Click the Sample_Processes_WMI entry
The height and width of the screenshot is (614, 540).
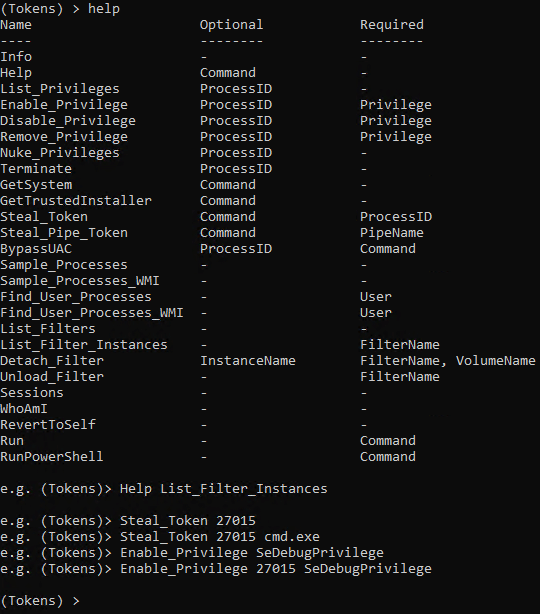point(80,281)
